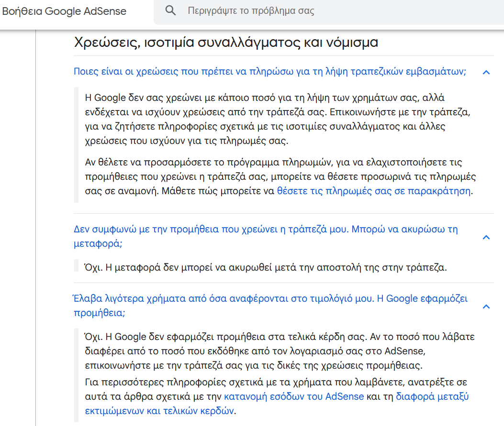Click paragraph starting 'Όχι. Η Google δεν εφαρμόζει προμήθεια'

coord(280,351)
